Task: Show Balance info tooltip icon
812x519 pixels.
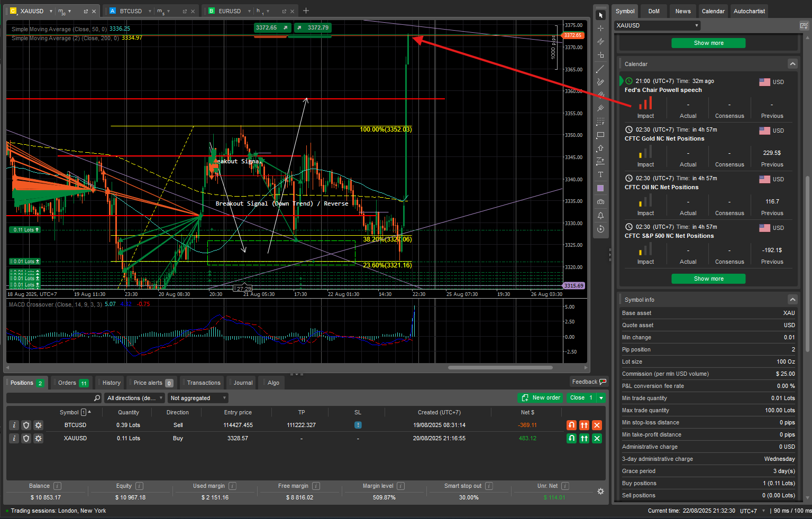Action: click(x=58, y=486)
